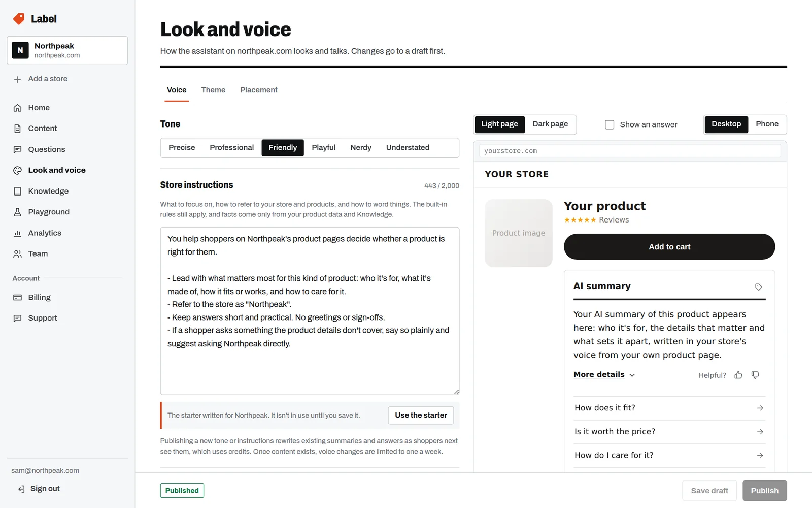Click the Playground flask icon
The image size is (812, 508).
pyautogui.click(x=17, y=212)
